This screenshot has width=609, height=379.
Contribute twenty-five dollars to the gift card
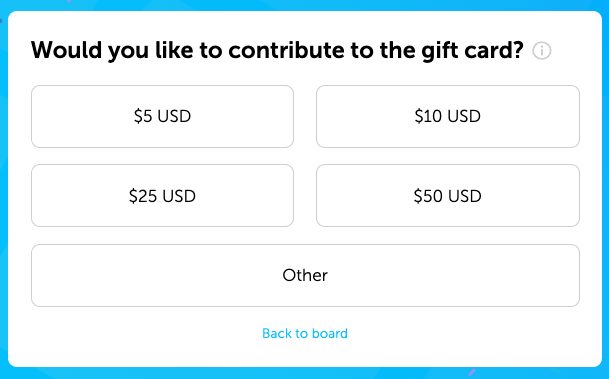point(162,195)
